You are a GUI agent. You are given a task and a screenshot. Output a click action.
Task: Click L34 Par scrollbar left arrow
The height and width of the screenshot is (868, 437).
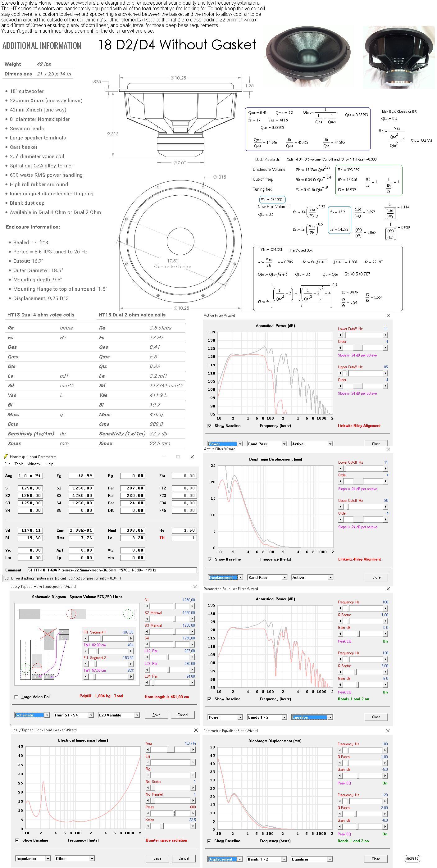coord(147,682)
